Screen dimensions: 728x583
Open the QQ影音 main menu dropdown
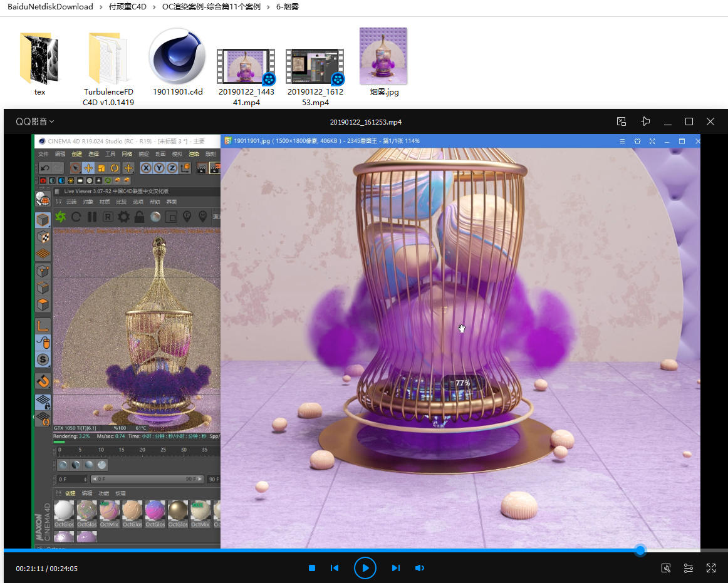pos(35,121)
